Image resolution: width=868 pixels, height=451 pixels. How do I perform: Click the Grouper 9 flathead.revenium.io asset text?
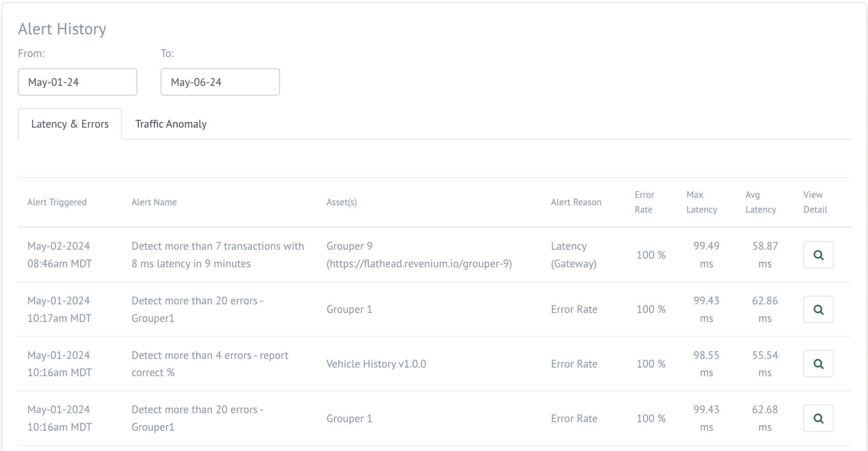pos(419,255)
